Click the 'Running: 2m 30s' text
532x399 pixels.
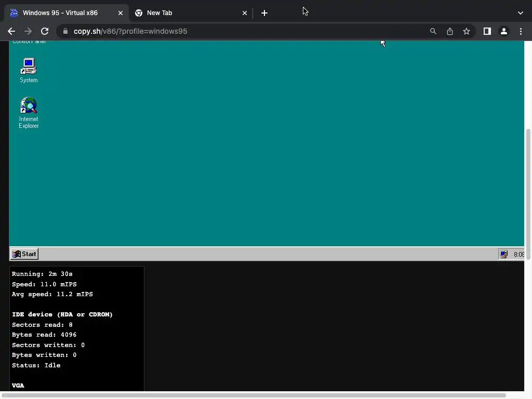click(42, 274)
